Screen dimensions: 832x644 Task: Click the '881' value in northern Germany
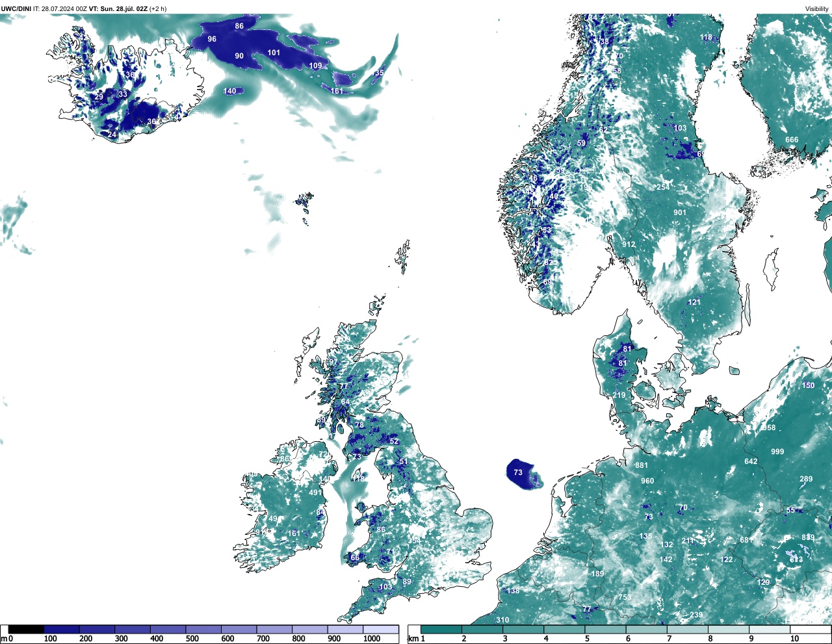click(x=642, y=465)
